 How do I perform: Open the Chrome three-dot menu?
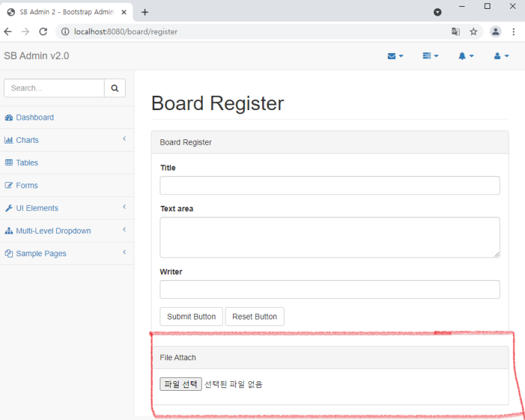513,31
